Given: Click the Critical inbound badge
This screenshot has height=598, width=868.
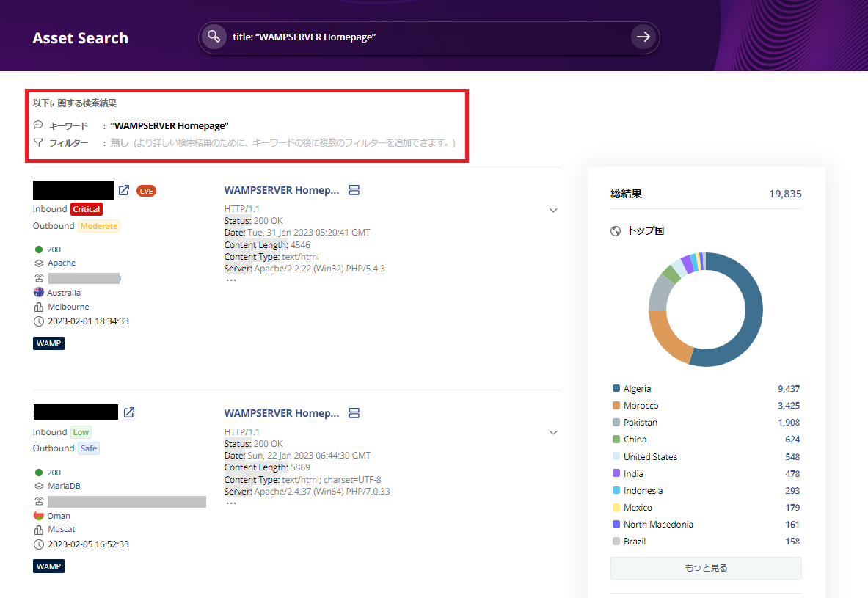Looking at the screenshot, I should [87, 209].
